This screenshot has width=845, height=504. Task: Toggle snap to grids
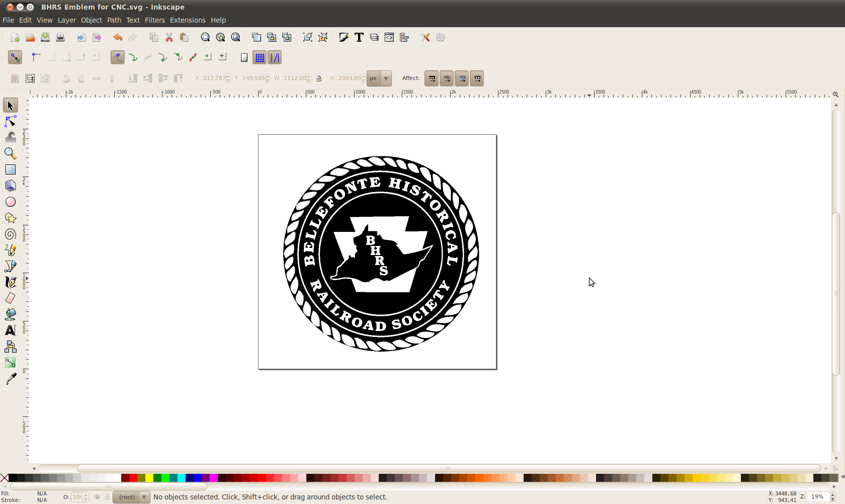(260, 57)
